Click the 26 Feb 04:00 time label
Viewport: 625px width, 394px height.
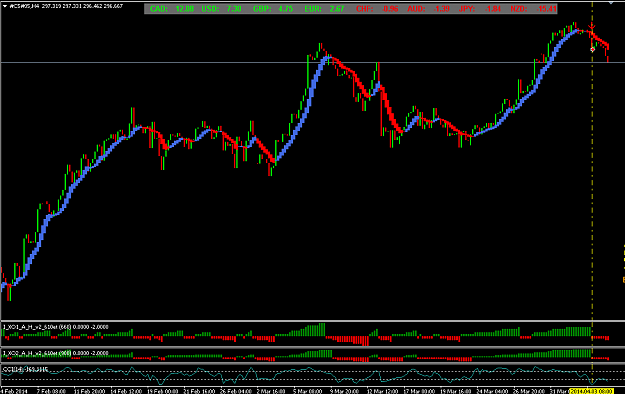pyautogui.click(x=236, y=391)
